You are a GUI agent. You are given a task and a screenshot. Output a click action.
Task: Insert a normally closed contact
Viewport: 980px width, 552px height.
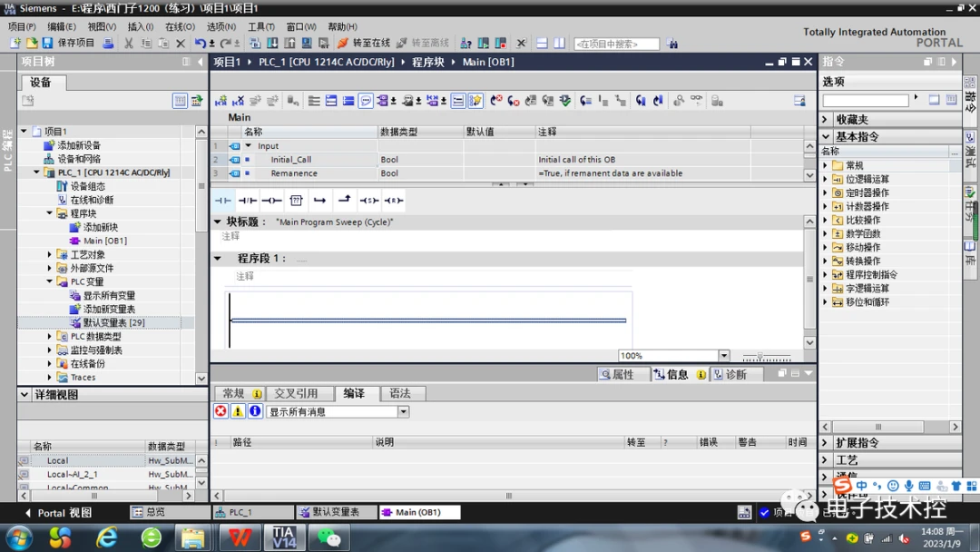click(248, 201)
